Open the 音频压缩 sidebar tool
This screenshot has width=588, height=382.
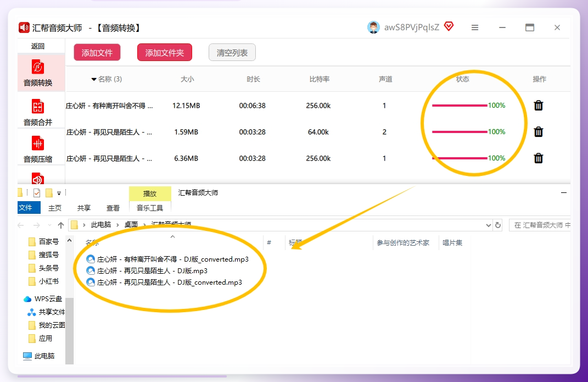(38, 149)
